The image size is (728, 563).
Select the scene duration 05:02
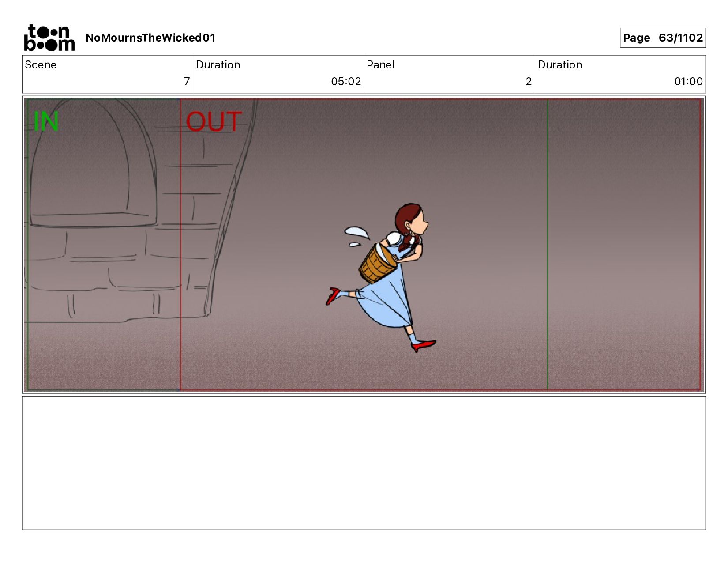coord(346,81)
